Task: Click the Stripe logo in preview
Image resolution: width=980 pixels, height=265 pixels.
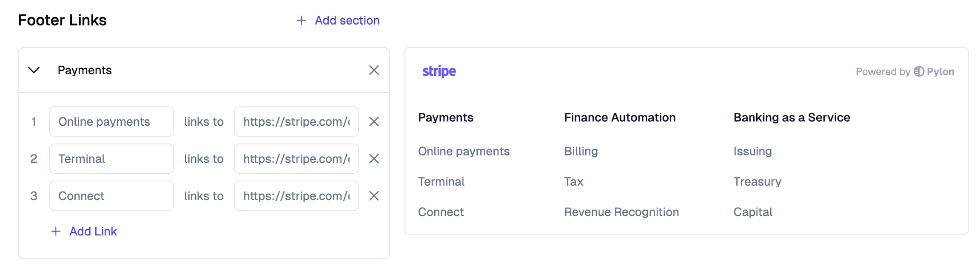Action: tap(439, 71)
